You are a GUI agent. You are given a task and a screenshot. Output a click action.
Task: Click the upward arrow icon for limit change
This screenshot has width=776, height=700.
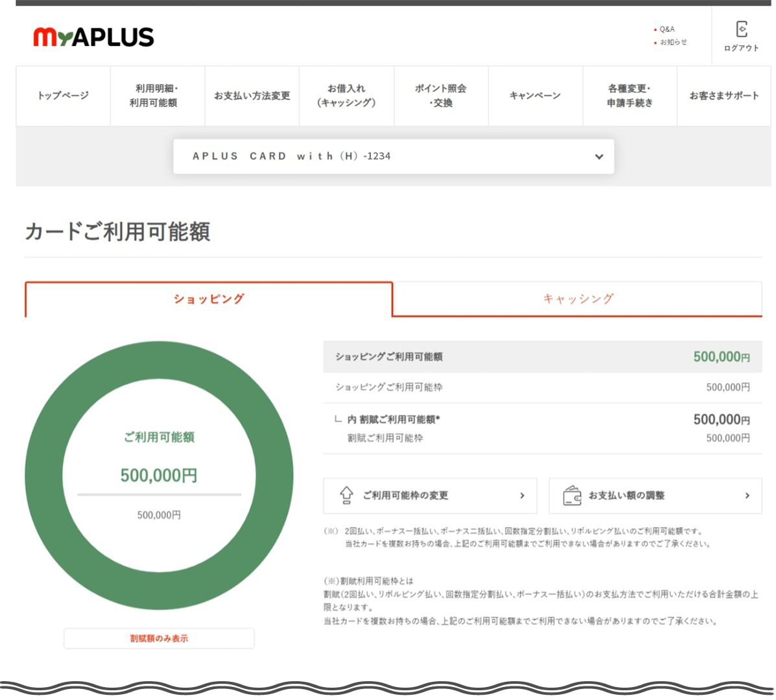tap(346, 495)
